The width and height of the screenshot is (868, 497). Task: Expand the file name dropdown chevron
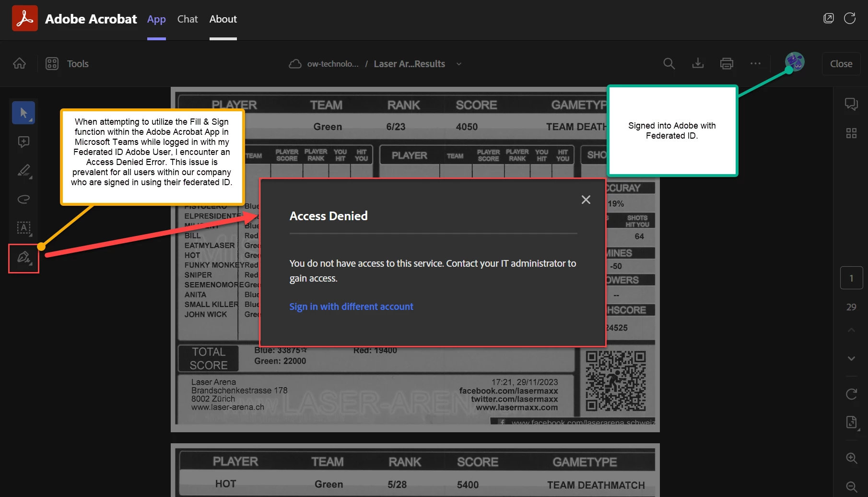[459, 64]
